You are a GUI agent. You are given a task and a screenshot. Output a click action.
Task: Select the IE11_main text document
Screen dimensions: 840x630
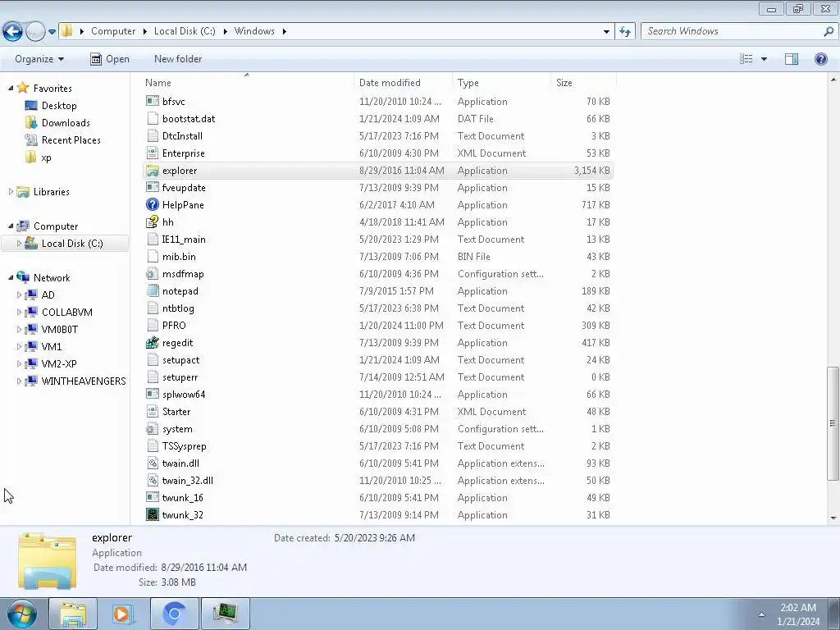(x=184, y=240)
